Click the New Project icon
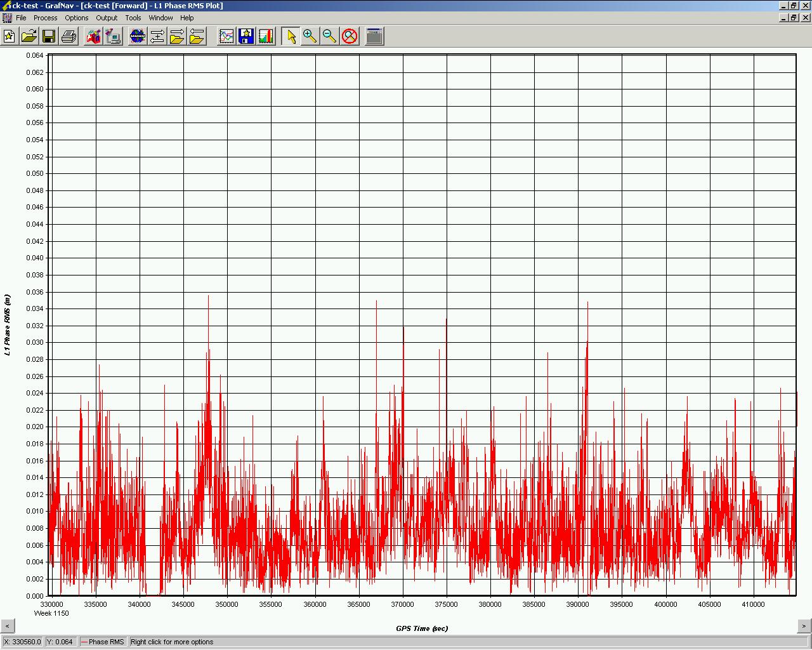Viewport: 812px width, 650px height. point(10,36)
